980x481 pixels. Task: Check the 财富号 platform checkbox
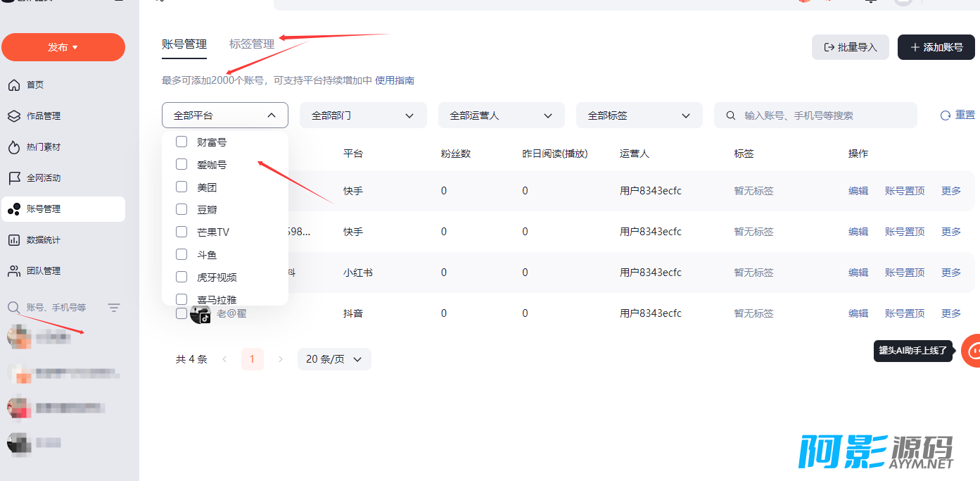(x=182, y=142)
